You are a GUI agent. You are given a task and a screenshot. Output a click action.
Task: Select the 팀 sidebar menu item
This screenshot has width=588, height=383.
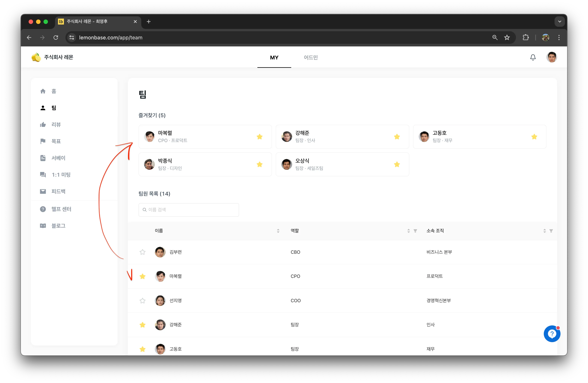pos(48,108)
